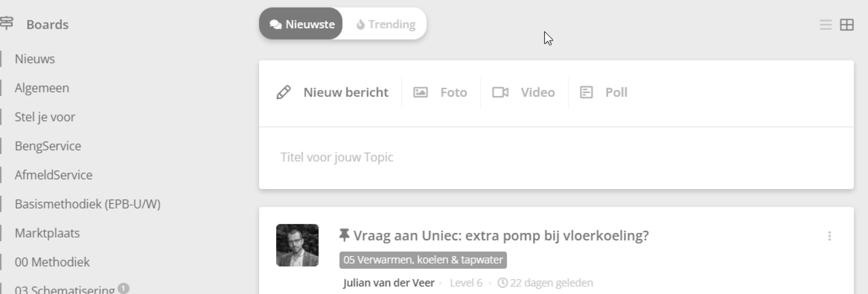
Task: Open the Vraag aan Uniec topic
Action: pyautogui.click(x=501, y=236)
